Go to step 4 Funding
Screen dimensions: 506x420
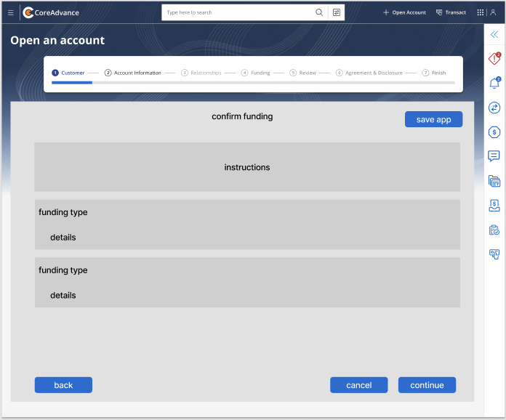[x=256, y=73]
